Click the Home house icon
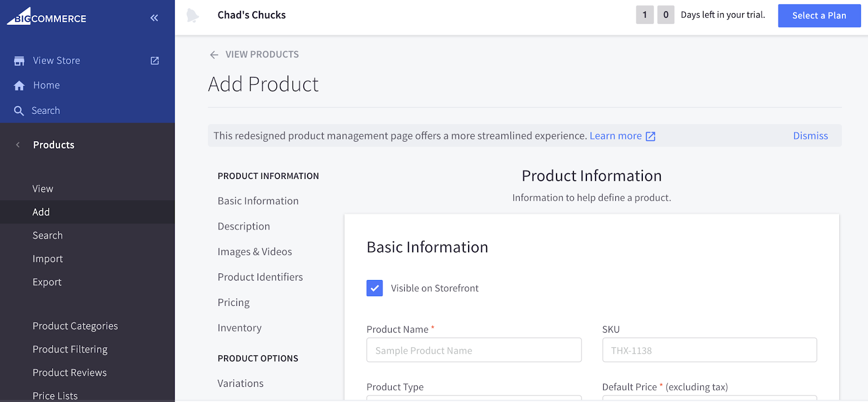868x402 pixels. click(19, 86)
